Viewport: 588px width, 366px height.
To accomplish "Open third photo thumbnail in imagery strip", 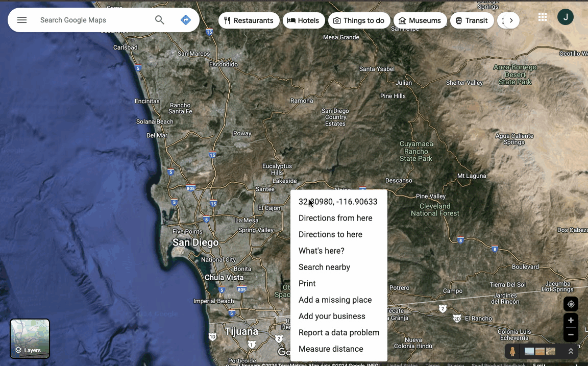I will click(x=551, y=351).
